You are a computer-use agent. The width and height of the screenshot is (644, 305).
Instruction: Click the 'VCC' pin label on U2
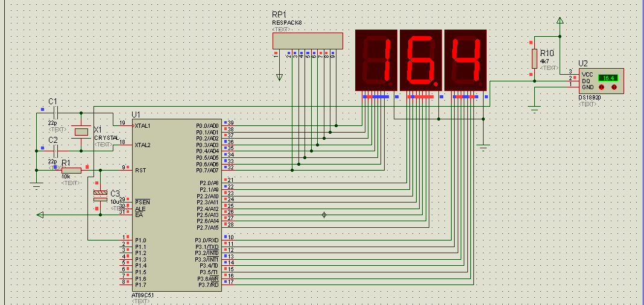[588, 74]
